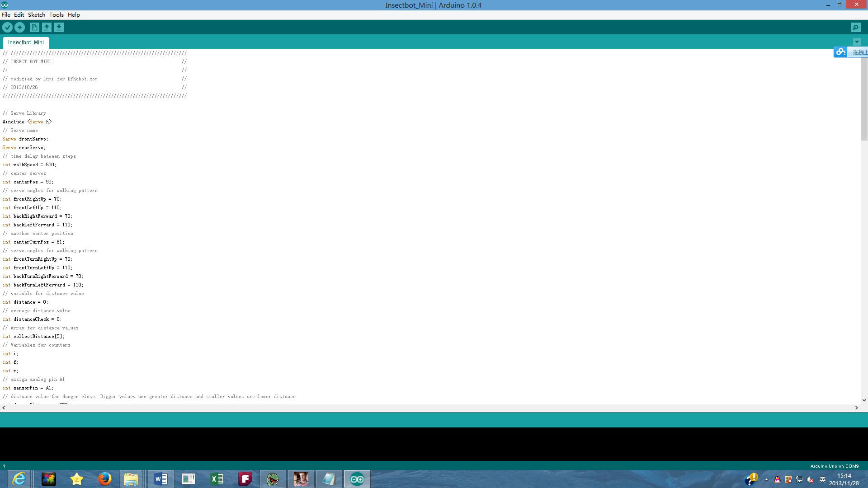
Task: Show hidden system tray icons
Action: (766, 480)
